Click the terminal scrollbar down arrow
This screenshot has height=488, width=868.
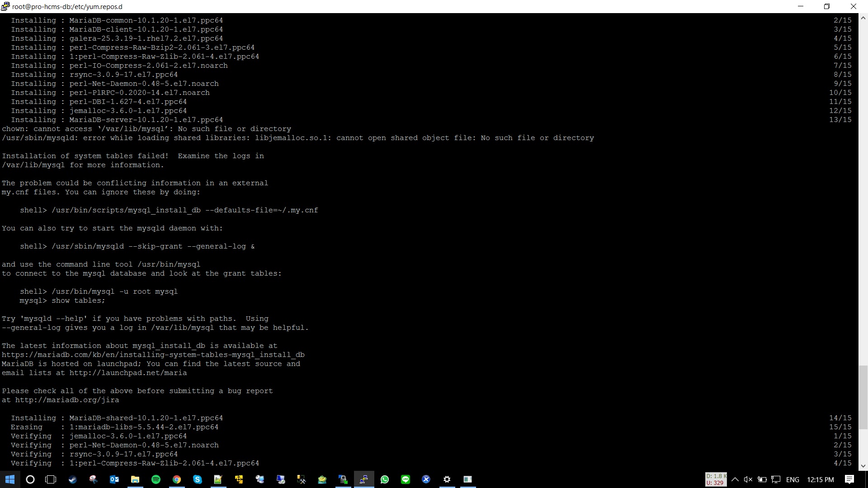[863, 466]
